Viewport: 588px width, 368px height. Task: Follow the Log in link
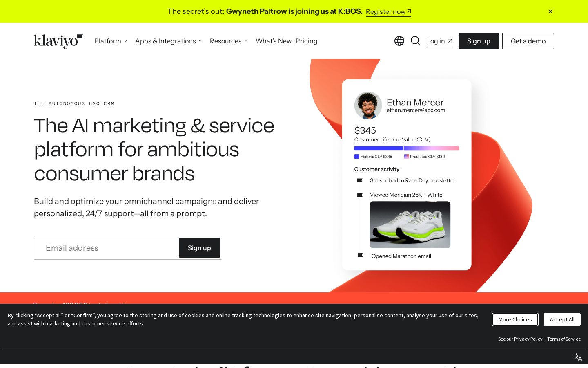pos(439,41)
